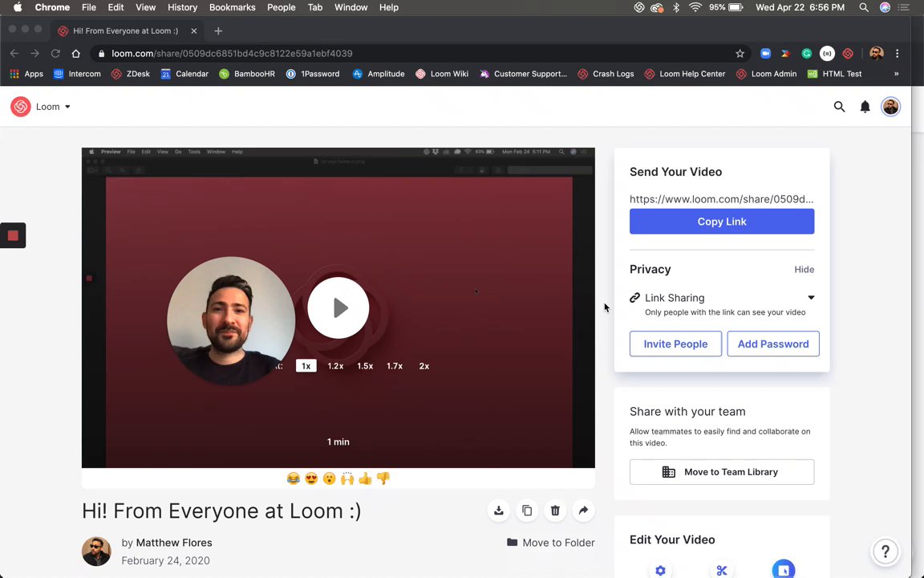Viewport: 924px width, 578px height.
Task: Open Matthew Flores author link
Action: (174, 543)
